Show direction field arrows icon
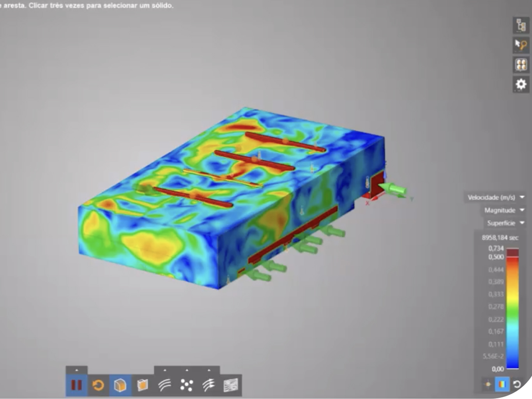532x399 pixels. pos(209,385)
